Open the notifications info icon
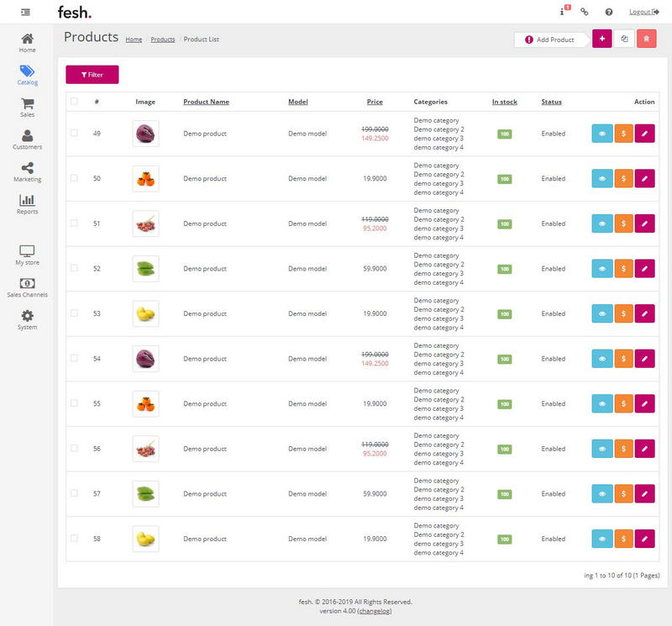Screen dimensions: 672x626 562,12
